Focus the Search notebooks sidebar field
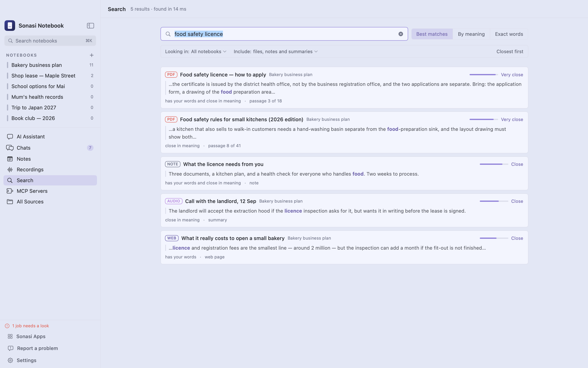This screenshot has width=588, height=368. 50,41
